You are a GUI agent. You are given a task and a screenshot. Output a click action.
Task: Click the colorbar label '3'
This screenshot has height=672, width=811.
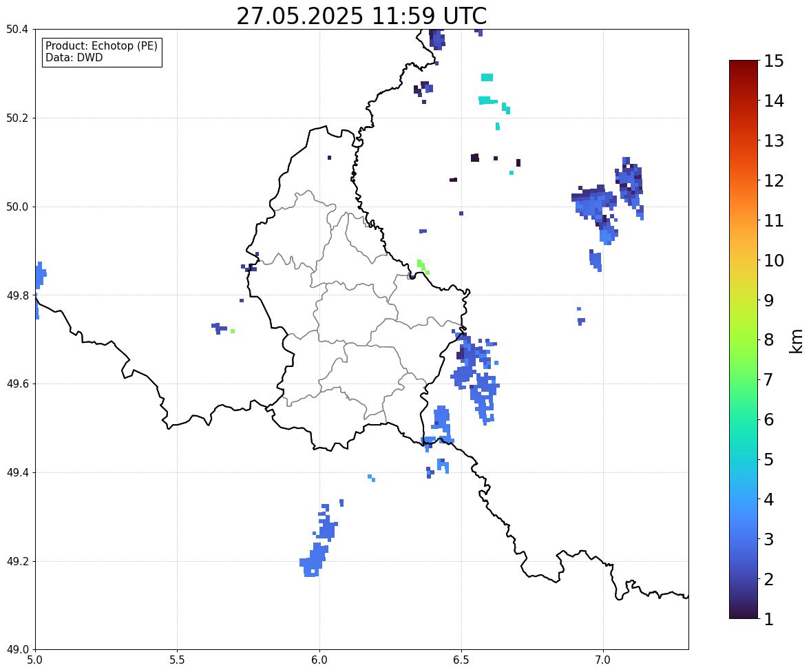(769, 539)
